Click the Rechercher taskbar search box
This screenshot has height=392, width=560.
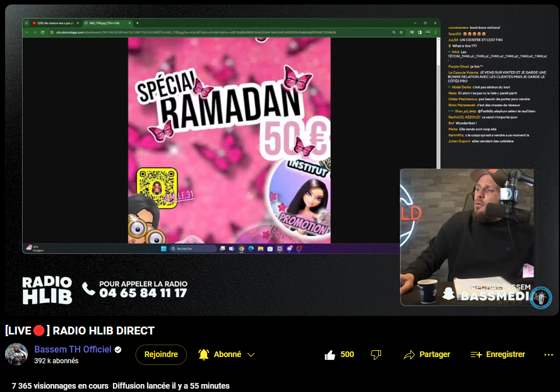click(193, 249)
